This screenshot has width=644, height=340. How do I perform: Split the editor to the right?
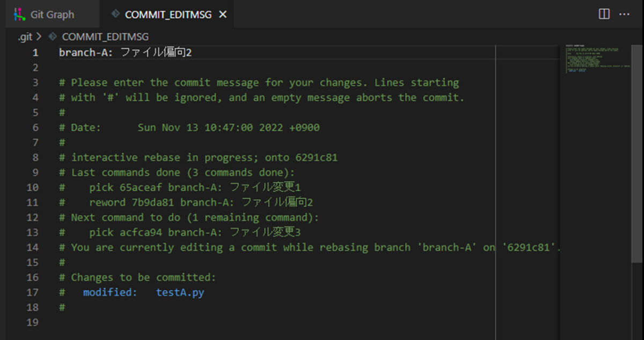click(x=604, y=14)
